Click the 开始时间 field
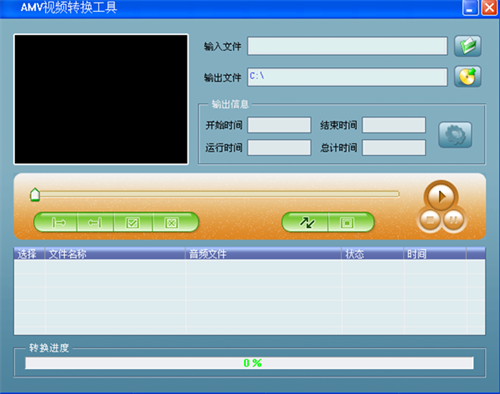500x394 pixels. click(x=279, y=125)
